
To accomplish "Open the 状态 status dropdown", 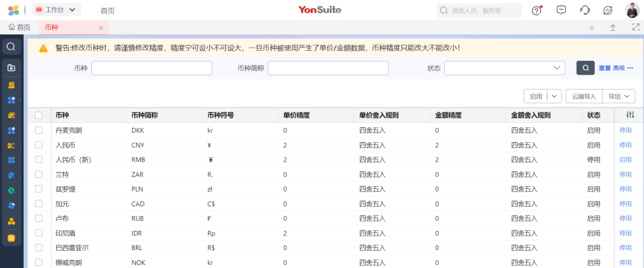I will tap(505, 68).
